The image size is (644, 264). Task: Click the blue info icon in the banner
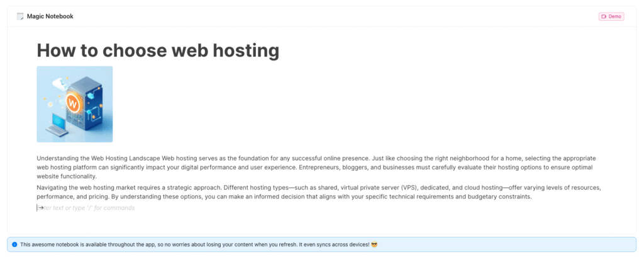pos(14,244)
